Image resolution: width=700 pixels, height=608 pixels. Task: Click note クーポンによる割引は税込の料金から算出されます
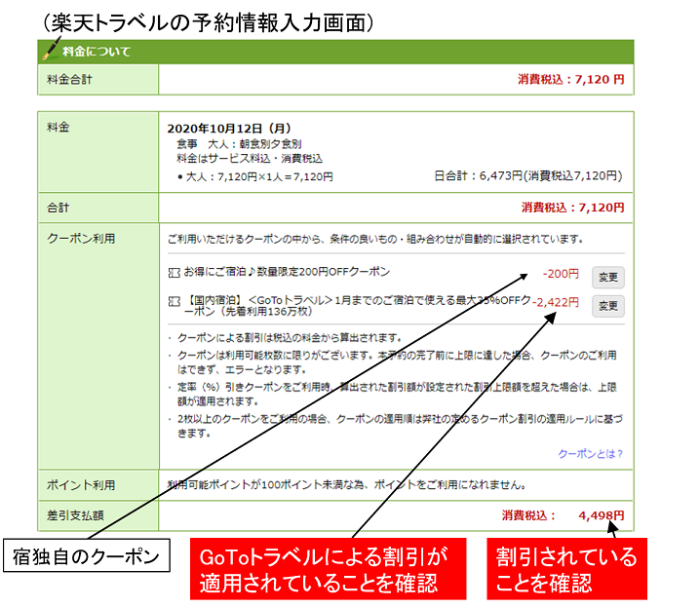[x=290, y=338]
